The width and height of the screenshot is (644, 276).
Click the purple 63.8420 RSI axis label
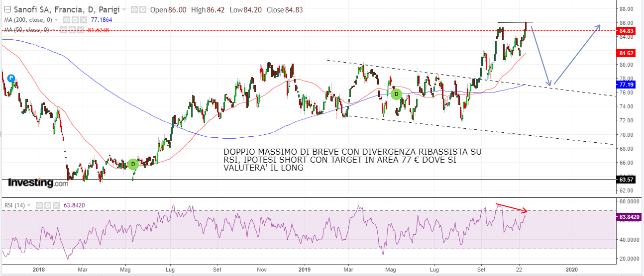pos(628,217)
